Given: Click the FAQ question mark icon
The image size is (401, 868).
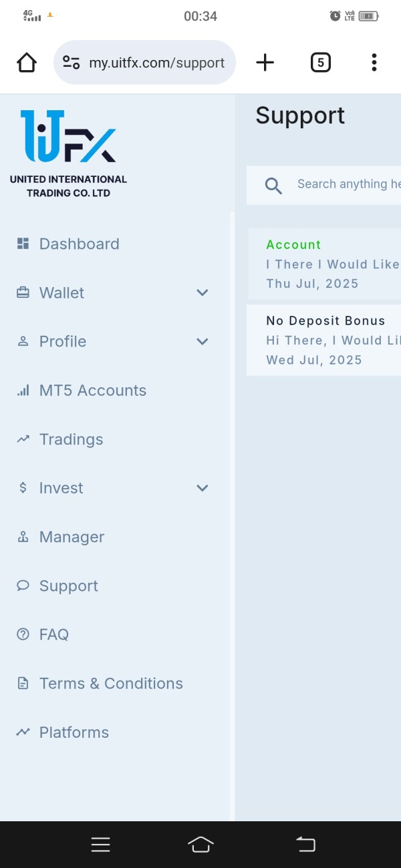Looking at the screenshot, I should pos(23,634).
